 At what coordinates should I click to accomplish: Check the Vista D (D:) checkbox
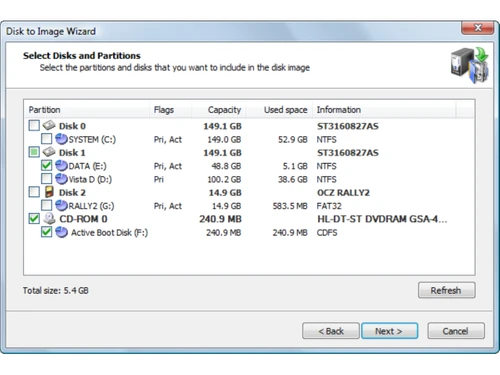pos(46,179)
